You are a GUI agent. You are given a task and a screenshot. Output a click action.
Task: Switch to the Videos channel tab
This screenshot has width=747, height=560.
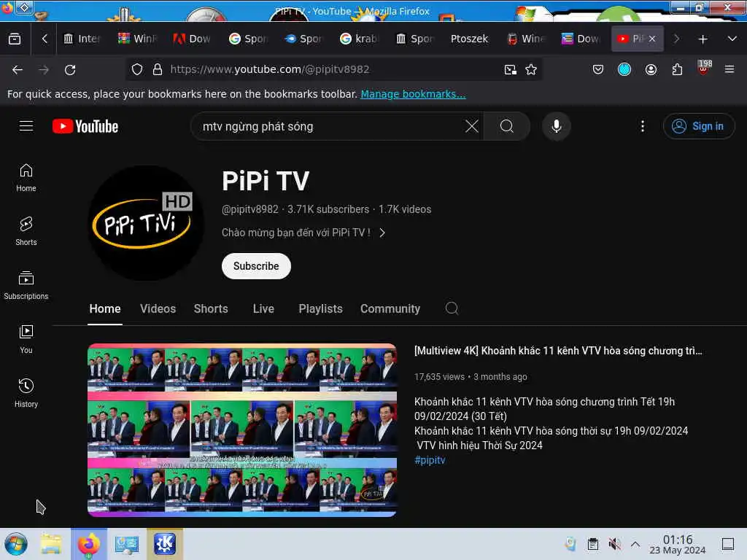[158, 308]
